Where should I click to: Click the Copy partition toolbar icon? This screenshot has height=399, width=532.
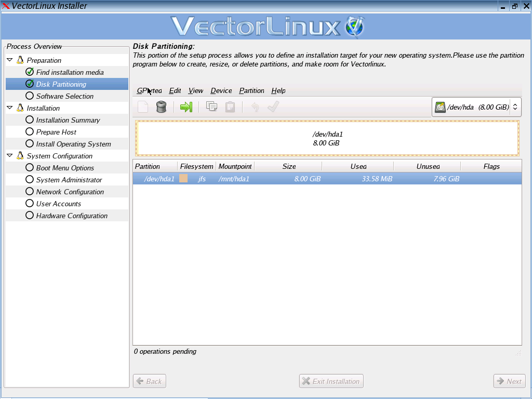coord(212,107)
